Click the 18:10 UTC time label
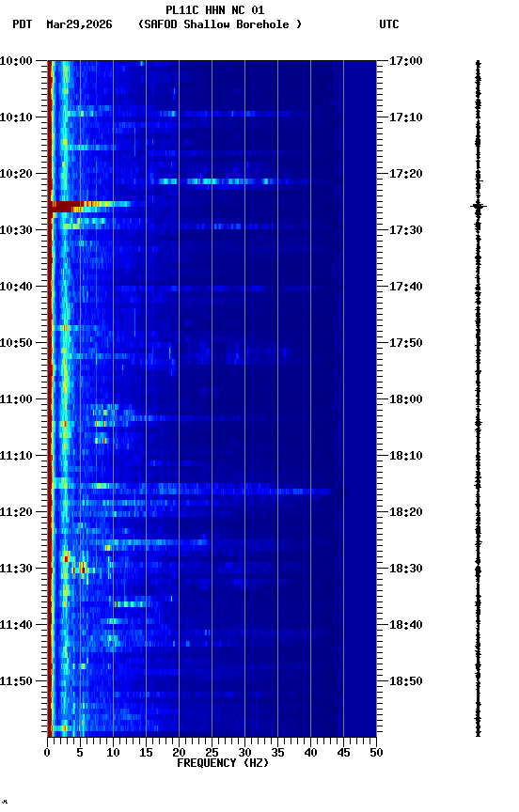The image size is (519, 812). (x=406, y=456)
